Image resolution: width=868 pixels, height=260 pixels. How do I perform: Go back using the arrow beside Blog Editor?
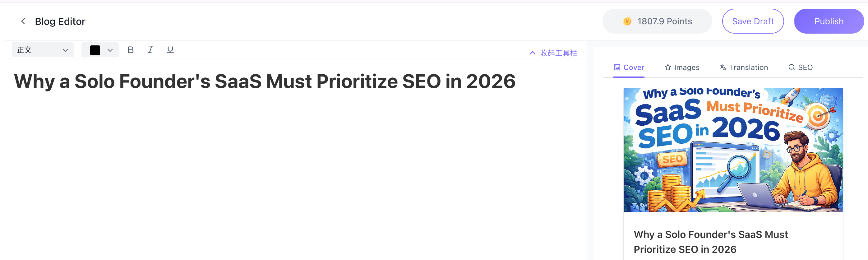coord(23,21)
